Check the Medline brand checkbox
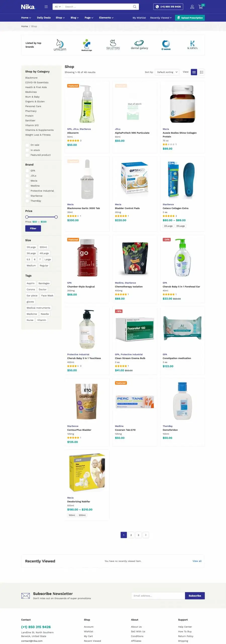226x644 pixels. click(x=27, y=186)
